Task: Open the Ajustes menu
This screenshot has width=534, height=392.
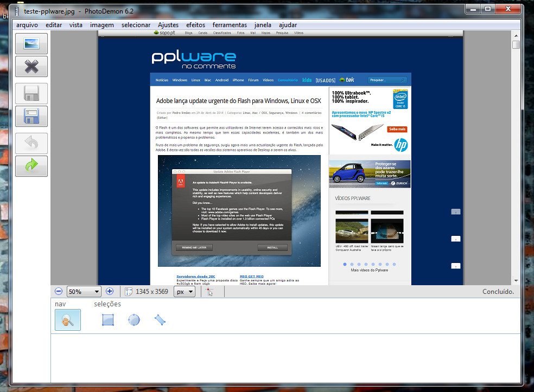Action: pos(168,25)
